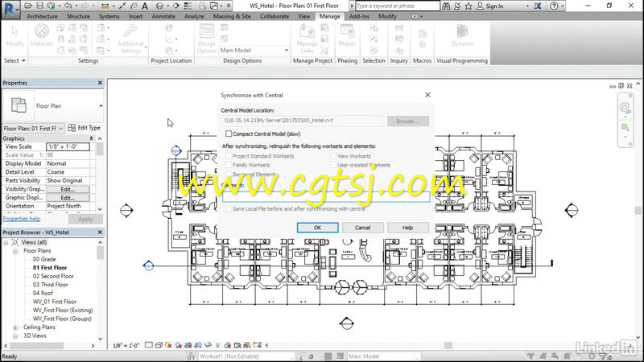Click the binoculars search icon
This screenshot has height=362, width=644.
[446, 6]
